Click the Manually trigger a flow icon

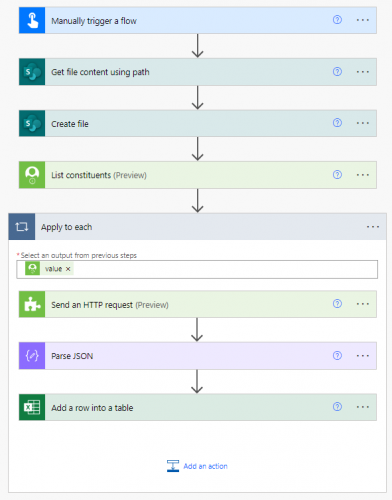(x=32, y=20)
